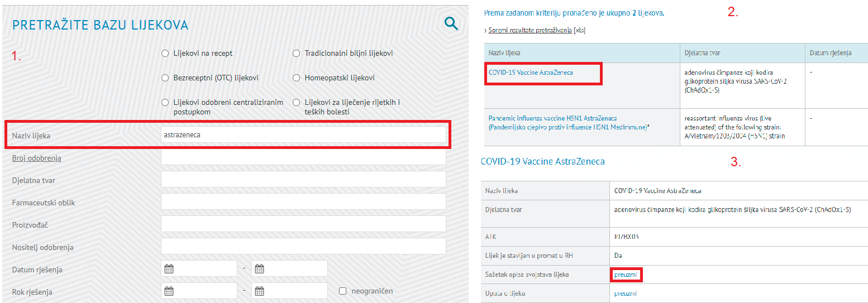Image resolution: width=868 pixels, height=303 pixels.
Task: Select Lijekovi odobreni centraliziranim postupkom
Action: [165, 103]
